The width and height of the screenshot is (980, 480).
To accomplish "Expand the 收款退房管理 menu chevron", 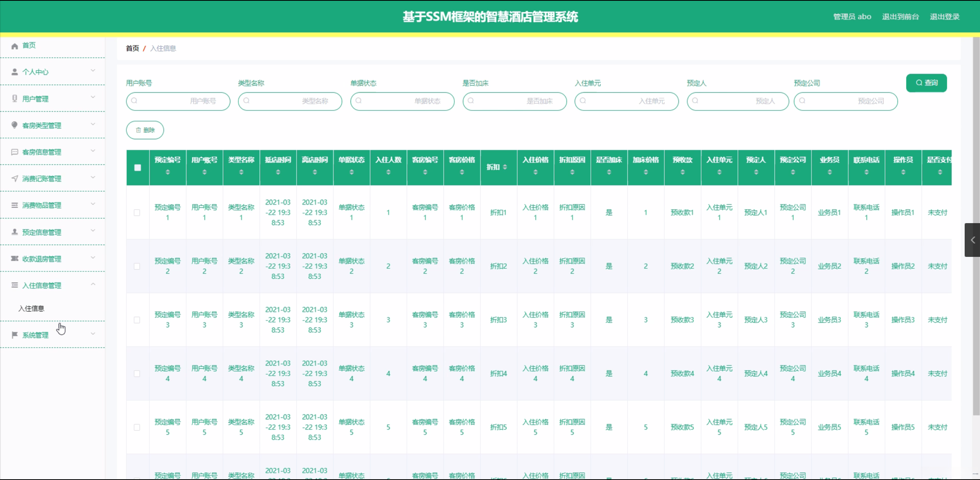I will point(93,258).
